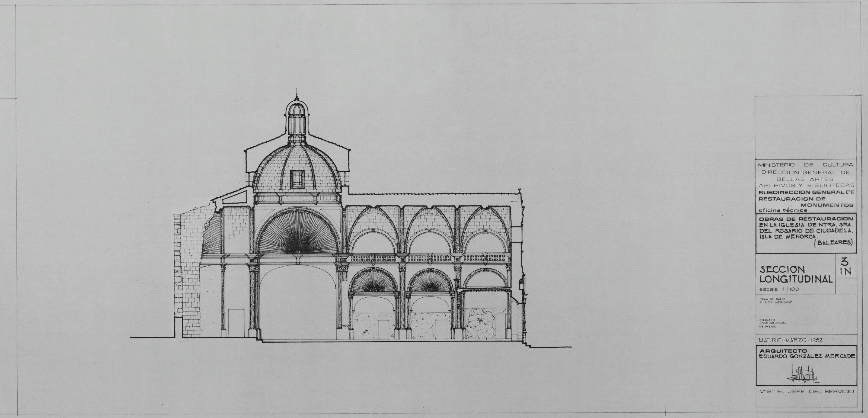Click the large fan-shaped arch under dome

click(x=298, y=234)
